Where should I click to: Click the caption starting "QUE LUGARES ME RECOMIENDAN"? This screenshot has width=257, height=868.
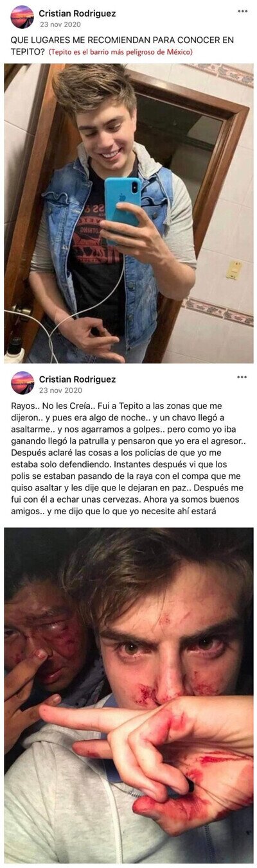[122, 46]
